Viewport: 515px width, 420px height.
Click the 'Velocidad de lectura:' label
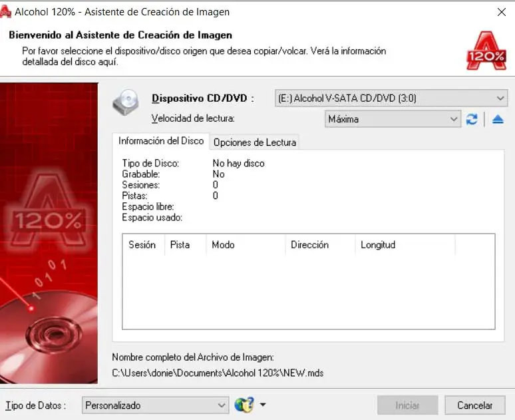point(193,118)
